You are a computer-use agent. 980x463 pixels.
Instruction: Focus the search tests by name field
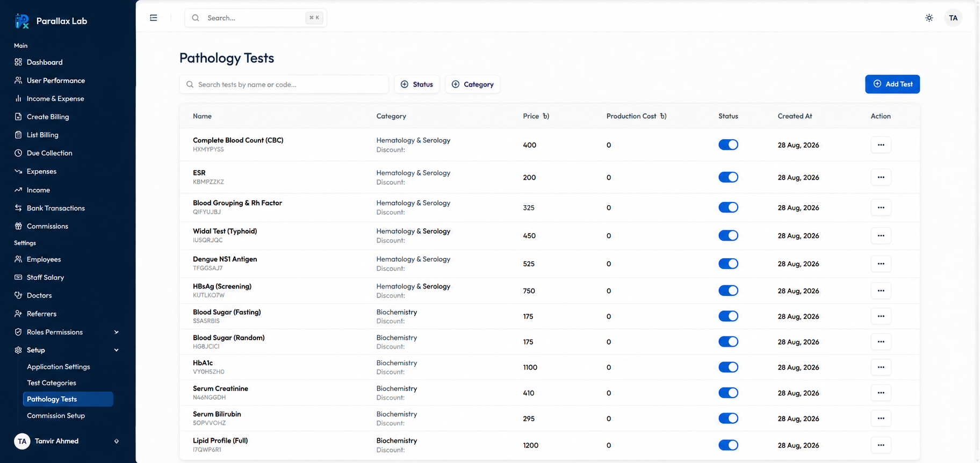point(284,84)
